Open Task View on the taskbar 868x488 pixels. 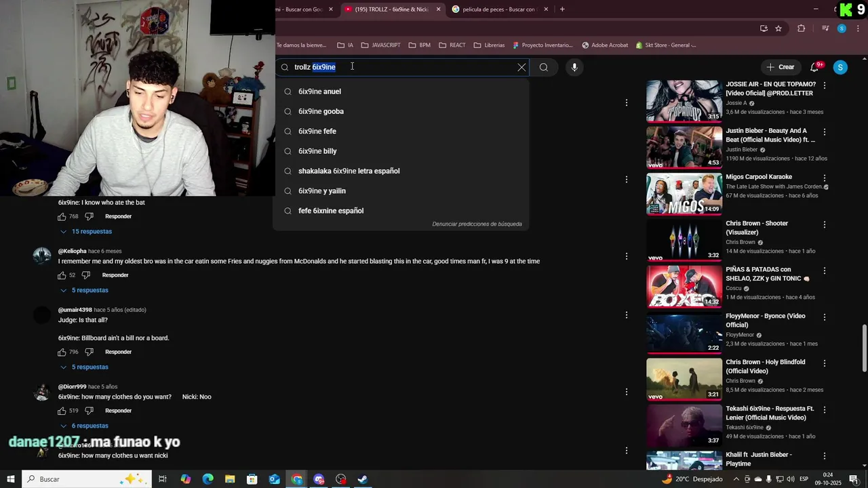[x=163, y=479]
